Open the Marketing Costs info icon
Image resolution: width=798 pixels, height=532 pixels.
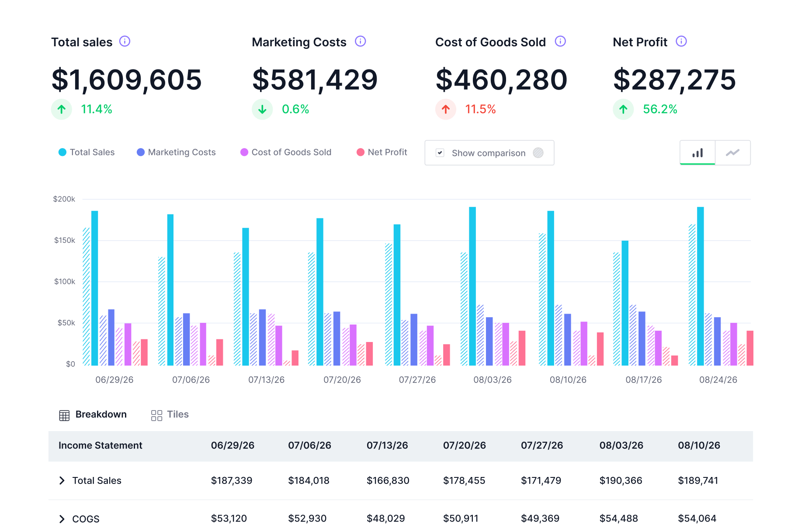tap(360, 41)
